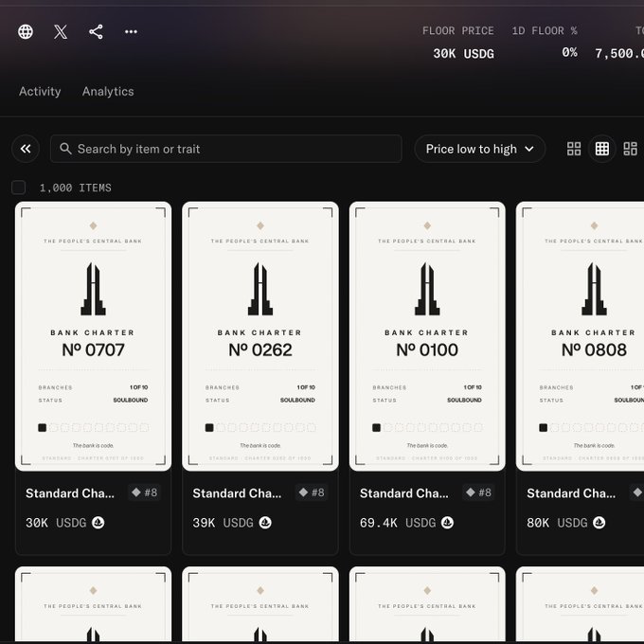Click marketplace icon next to 39K USDG
This screenshot has height=644, width=644.
tap(265, 523)
